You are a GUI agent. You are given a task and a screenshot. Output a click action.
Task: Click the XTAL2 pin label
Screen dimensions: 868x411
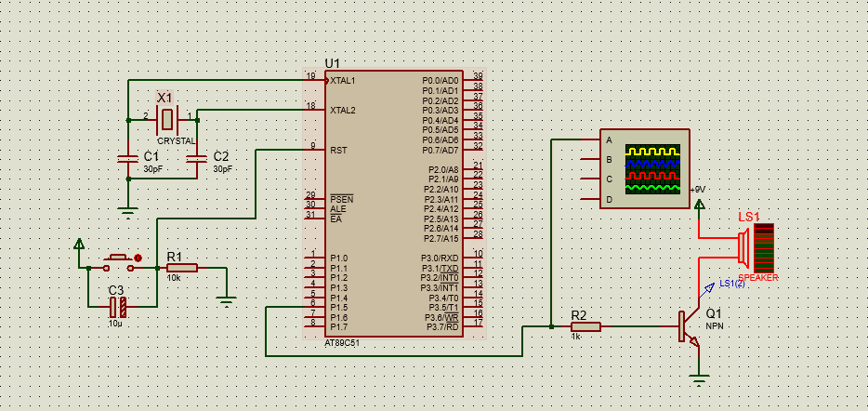tap(343, 111)
